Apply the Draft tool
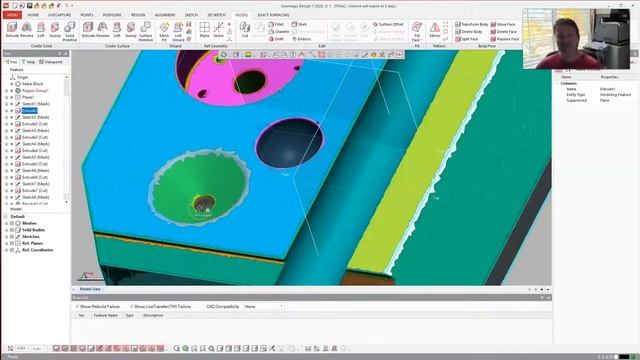The width and height of the screenshot is (640, 360). [x=276, y=39]
